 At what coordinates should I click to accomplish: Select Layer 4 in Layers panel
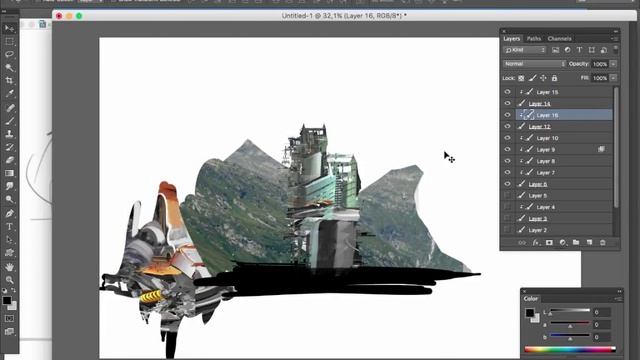click(564, 207)
